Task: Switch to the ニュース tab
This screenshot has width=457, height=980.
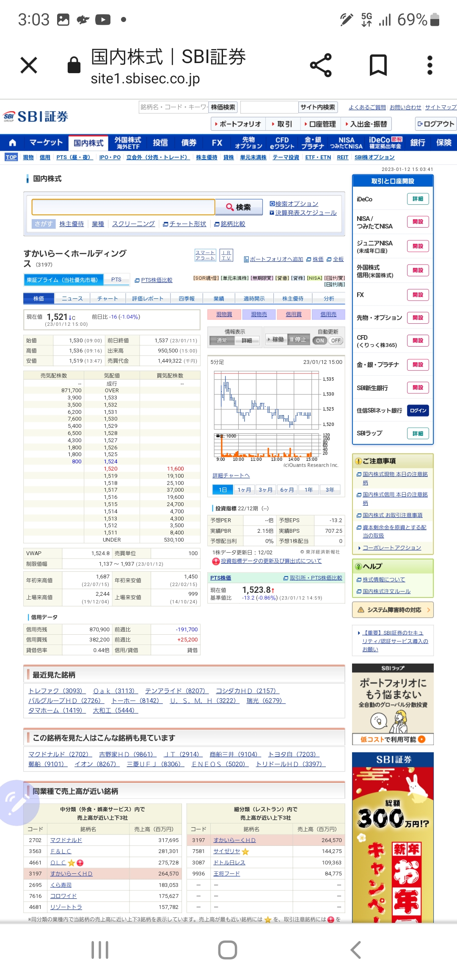Action: point(72,298)
